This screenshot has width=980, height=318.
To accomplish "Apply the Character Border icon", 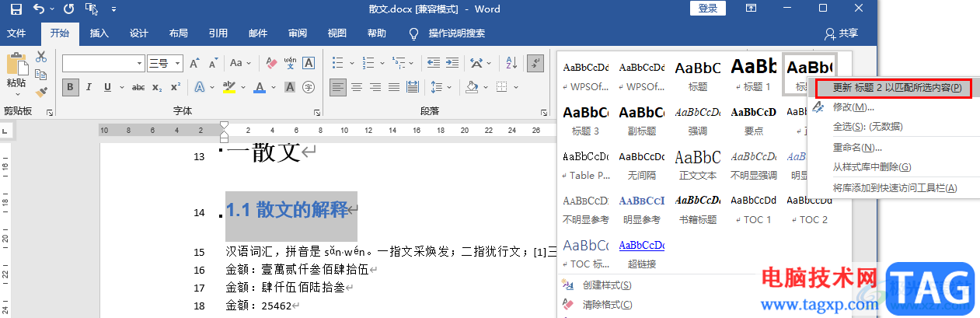I will [309, 63].
